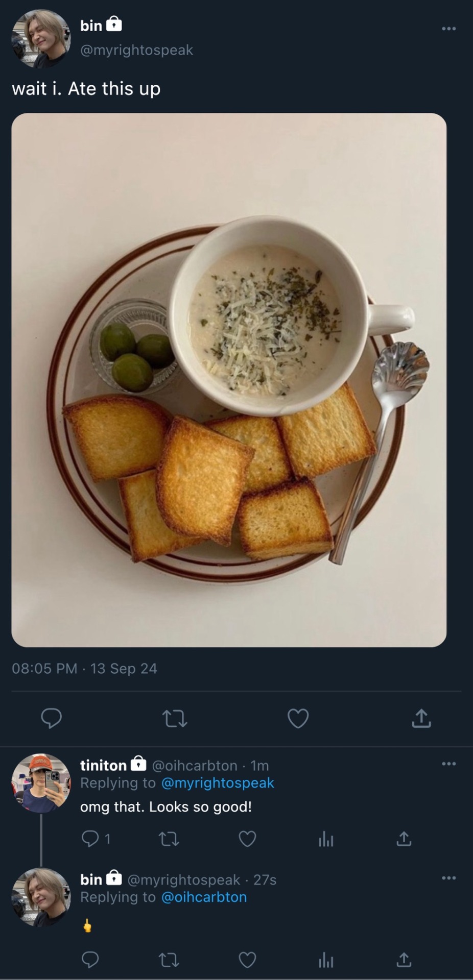Screen dimensions: 473x980
Task: Retweet bin's main tweet
Action: pos(174,719)
